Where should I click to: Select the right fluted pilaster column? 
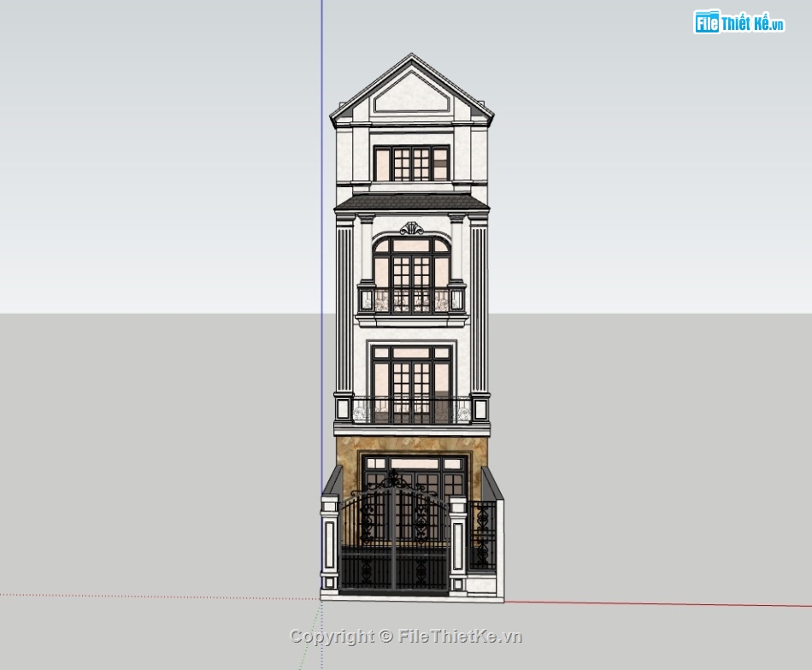click(479, 309)
